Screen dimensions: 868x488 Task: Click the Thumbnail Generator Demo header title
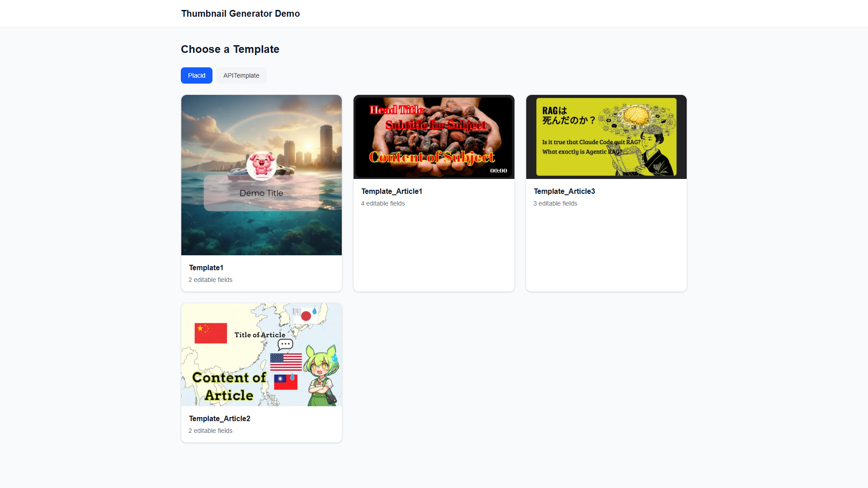point(241,14)
